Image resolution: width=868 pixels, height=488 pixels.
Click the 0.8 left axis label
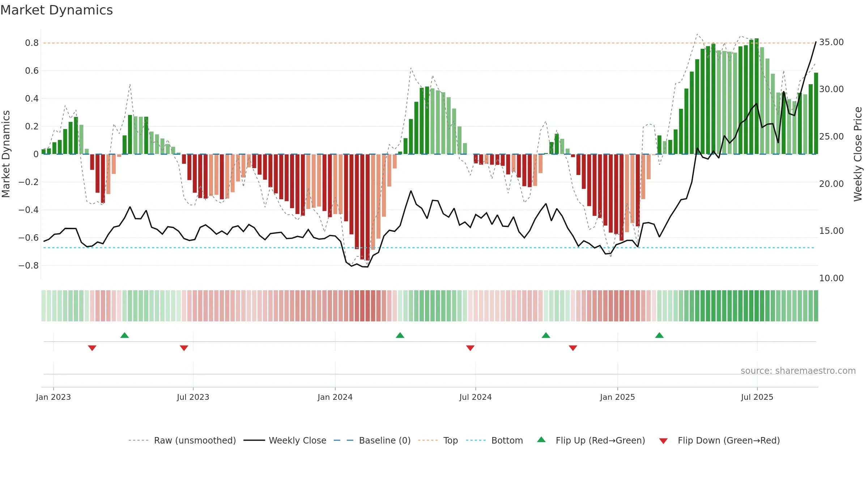(x=32, y=43)
